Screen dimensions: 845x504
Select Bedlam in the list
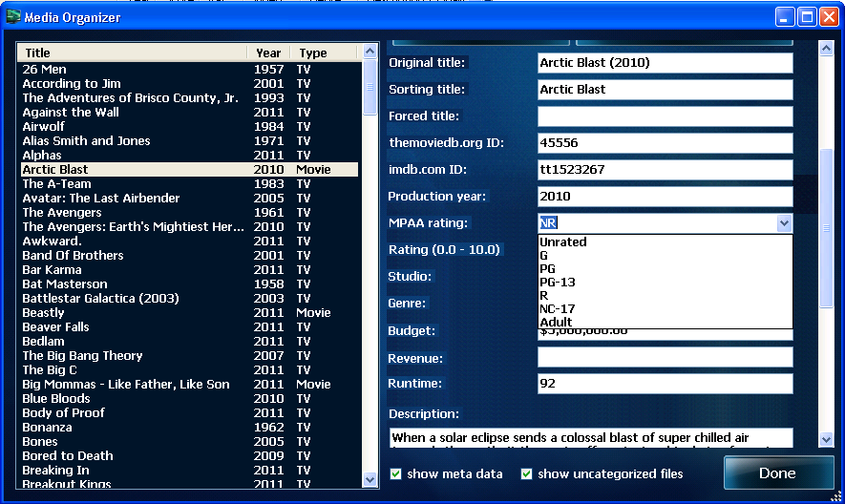[190, 341]
